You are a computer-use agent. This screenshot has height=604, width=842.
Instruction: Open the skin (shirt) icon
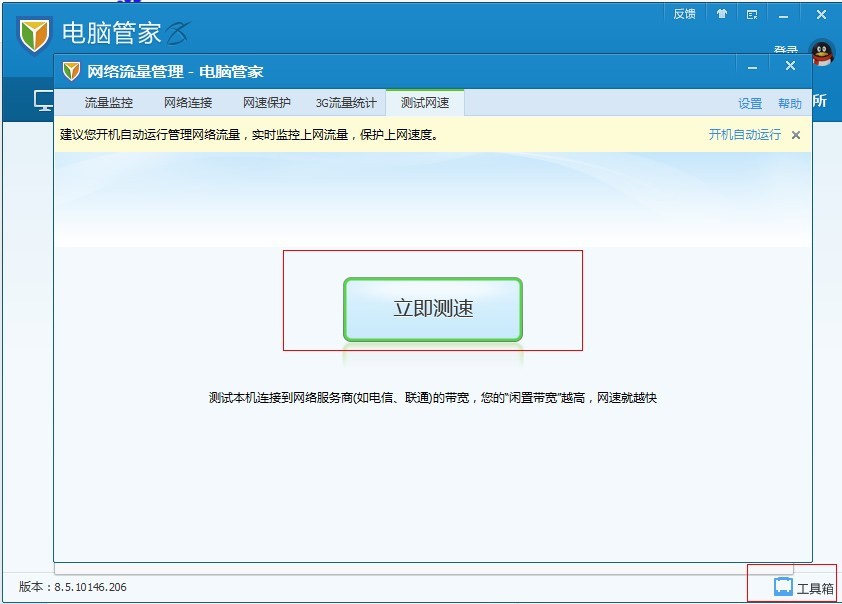coord(722,14)
